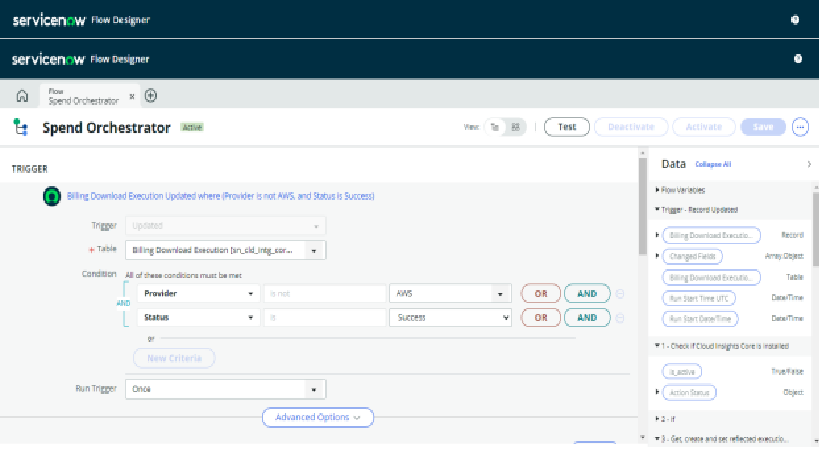819x460 pixels.
Task: Click AND button on Provider row
Action: pos(587,293)
